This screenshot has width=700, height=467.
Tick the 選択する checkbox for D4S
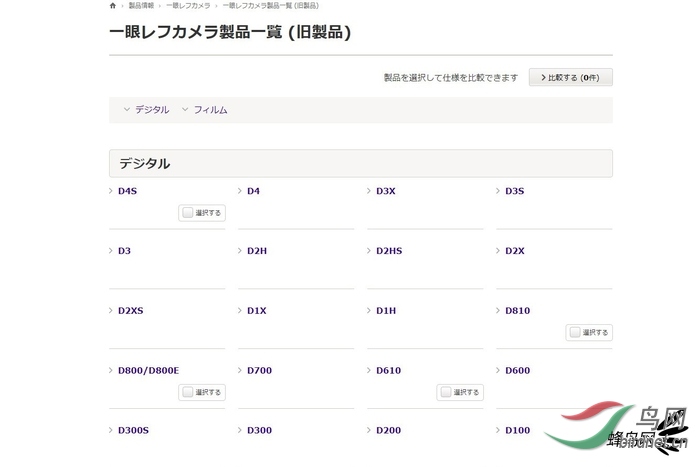coord(188,213)
